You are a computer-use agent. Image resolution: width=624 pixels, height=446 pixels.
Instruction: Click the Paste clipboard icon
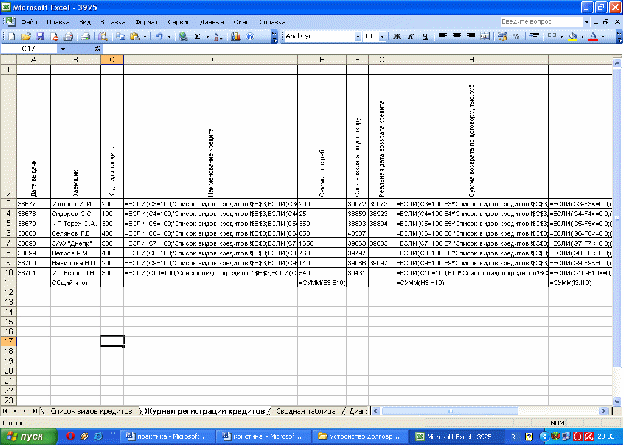[x=135, y=36]
